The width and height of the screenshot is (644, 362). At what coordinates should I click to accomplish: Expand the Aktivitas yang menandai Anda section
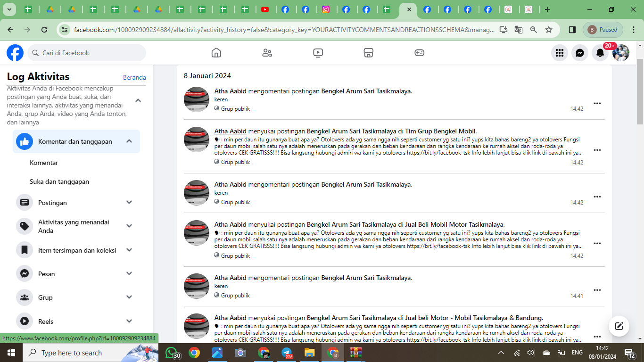129,226
